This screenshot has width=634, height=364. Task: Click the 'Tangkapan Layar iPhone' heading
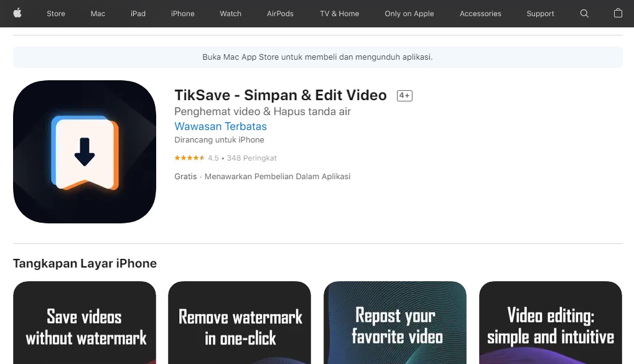click(85, 263)
